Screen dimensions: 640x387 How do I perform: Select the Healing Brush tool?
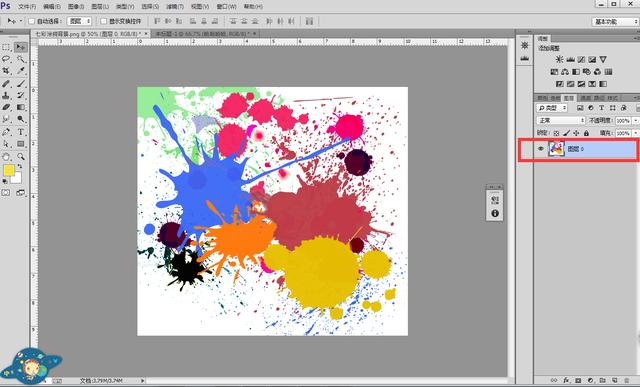coord(6,84)
